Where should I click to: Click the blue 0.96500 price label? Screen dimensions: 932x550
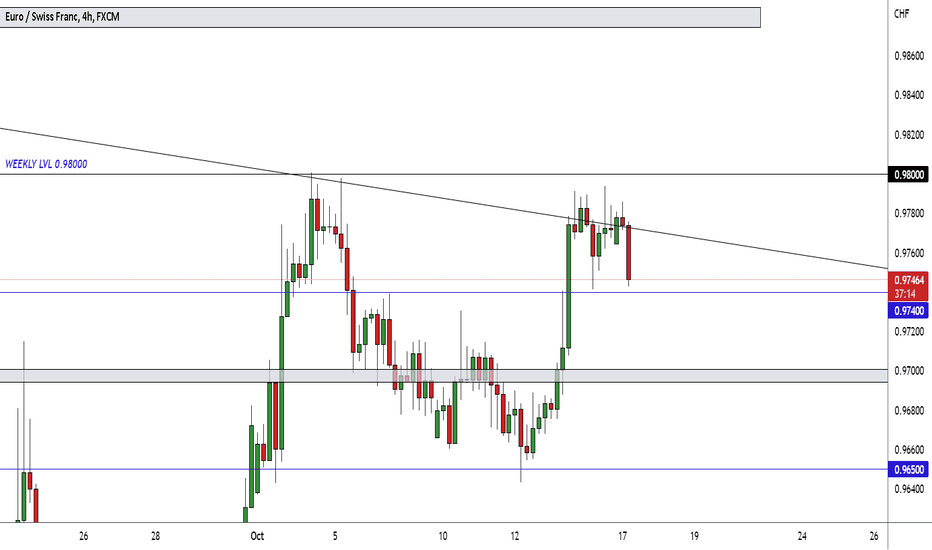pos(909,469)
